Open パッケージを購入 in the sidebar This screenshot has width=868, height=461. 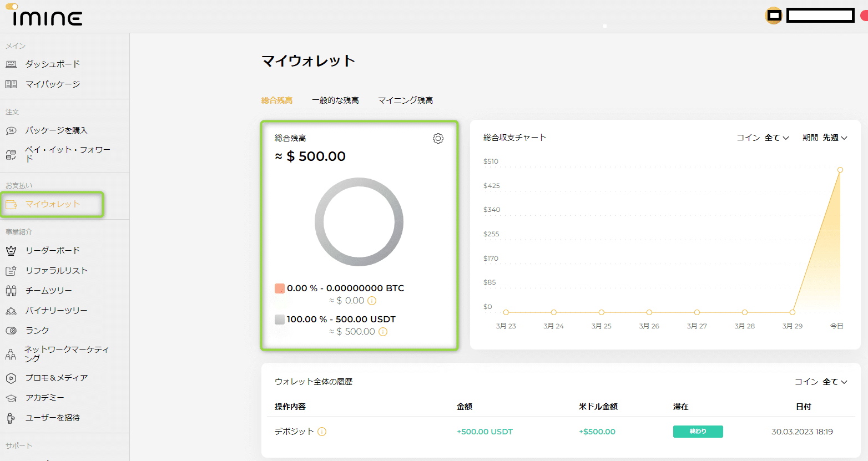[x=56, y=130]
